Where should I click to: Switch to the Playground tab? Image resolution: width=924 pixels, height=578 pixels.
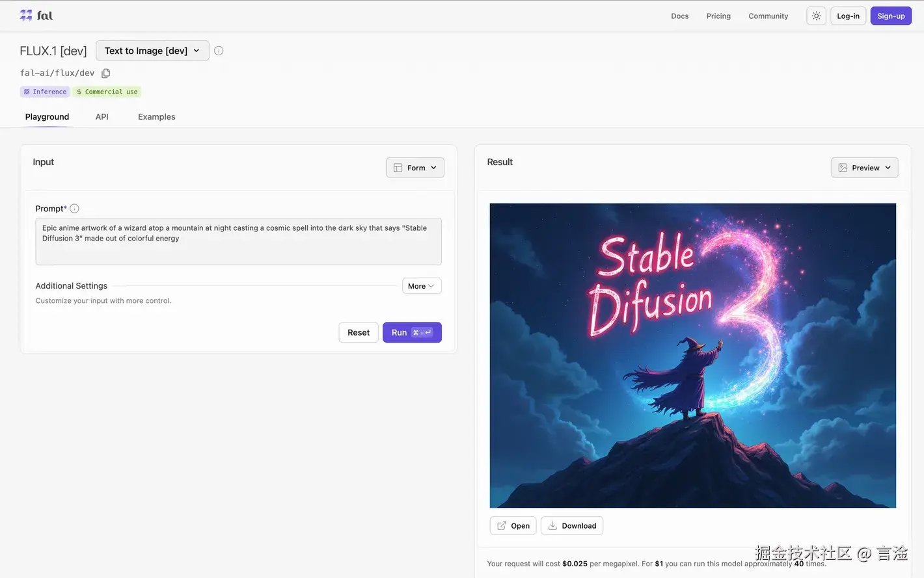[47, 117]
